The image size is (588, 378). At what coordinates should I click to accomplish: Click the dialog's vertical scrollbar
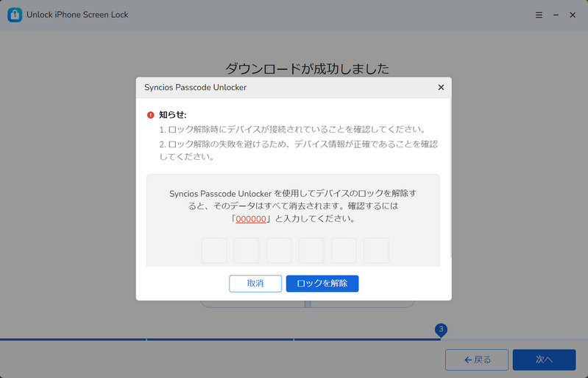pyautogui.click(x=450, y=178)
